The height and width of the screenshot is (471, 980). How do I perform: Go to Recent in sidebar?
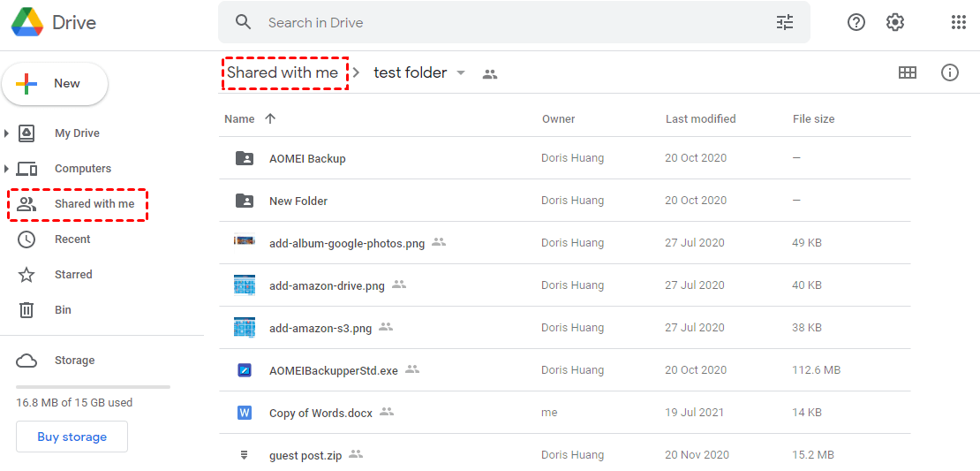click(x=72, y=239)
